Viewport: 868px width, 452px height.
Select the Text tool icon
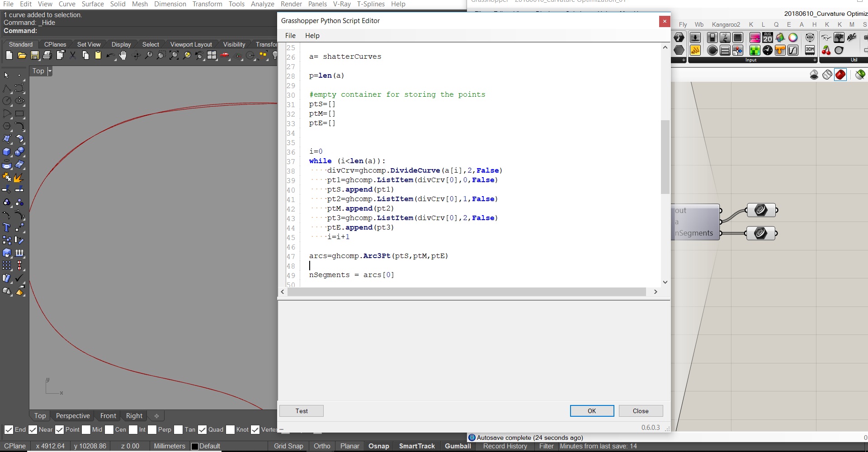(7, 227)
